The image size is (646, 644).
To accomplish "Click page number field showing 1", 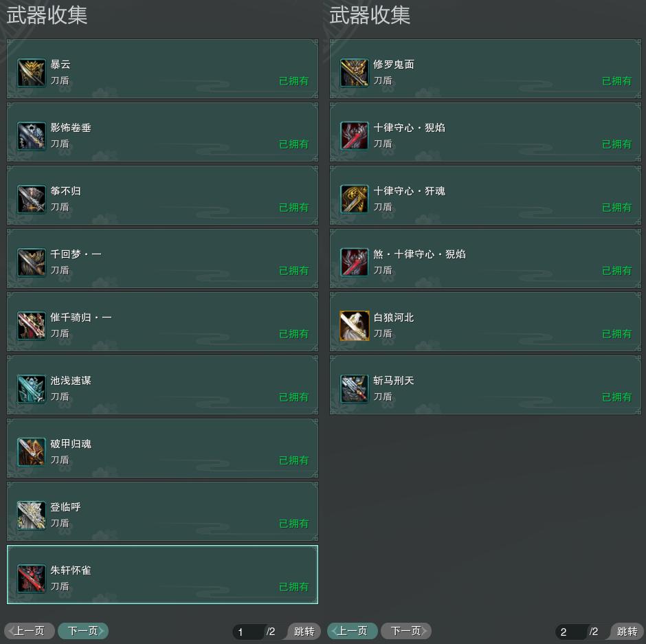I will pyautogui.click(x=248, y=632).
